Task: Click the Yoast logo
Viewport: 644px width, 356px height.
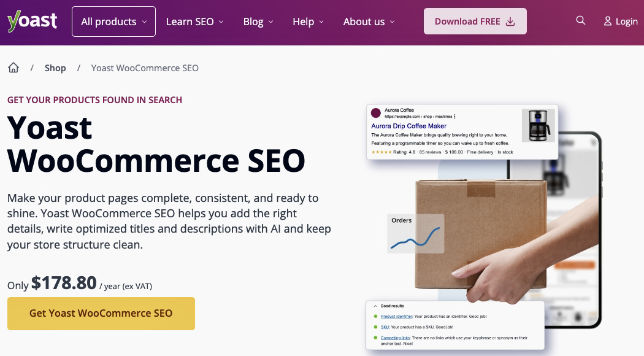Action: pyautogui.click(x=32, y=20)
